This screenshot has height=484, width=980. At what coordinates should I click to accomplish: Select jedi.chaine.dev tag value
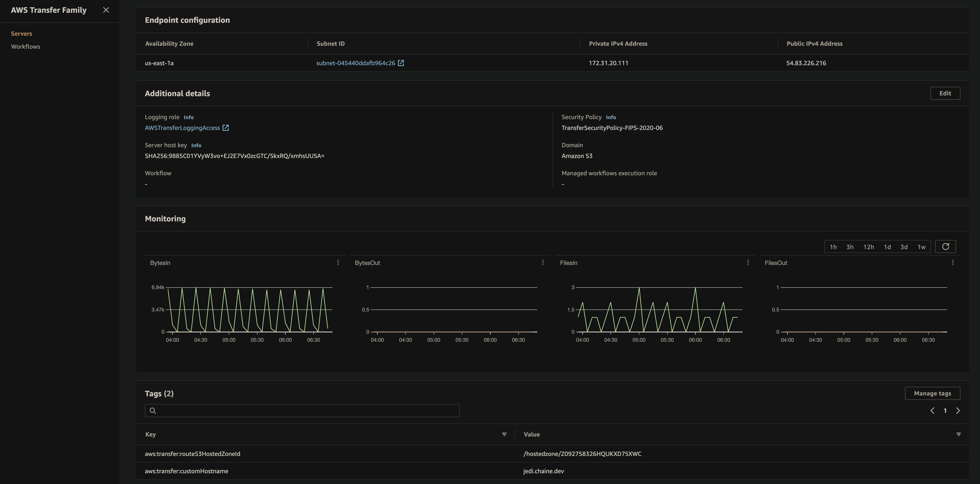(x=544, y=471)
